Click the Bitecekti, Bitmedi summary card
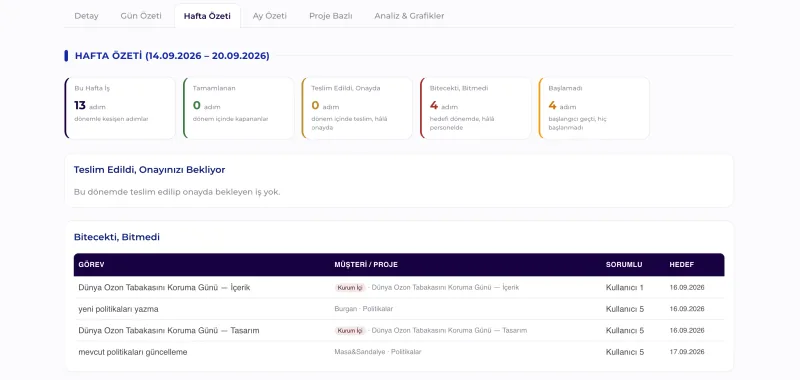Image resolution: width=800 pixels, height=380 pixels. pos(475,108)
